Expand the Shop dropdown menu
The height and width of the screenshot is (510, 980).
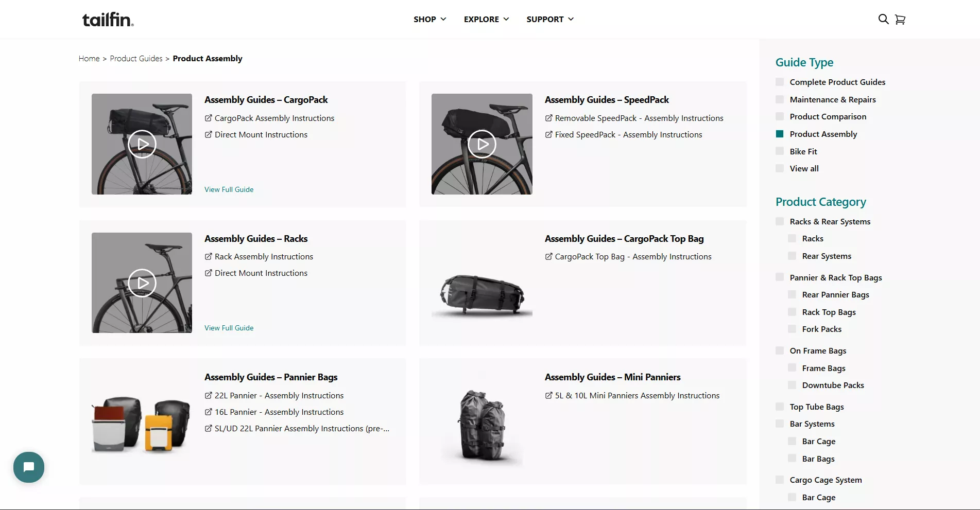point(429,19)
